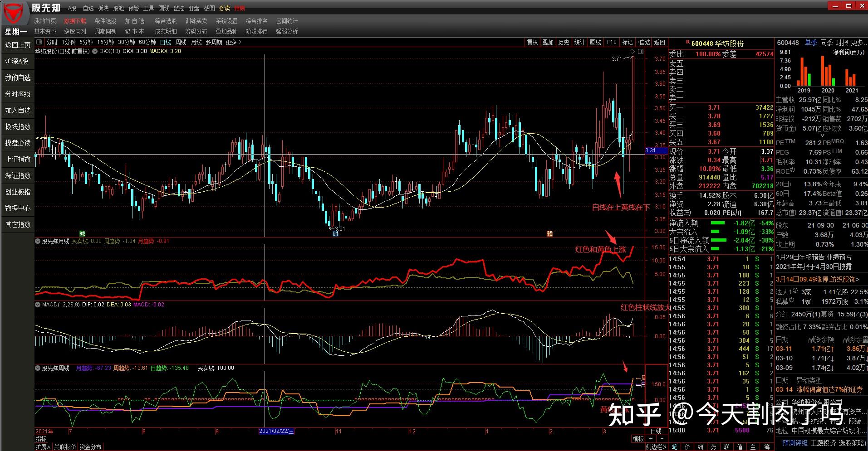Expand the 扩展 panel at bottom left

pos(43,447)
